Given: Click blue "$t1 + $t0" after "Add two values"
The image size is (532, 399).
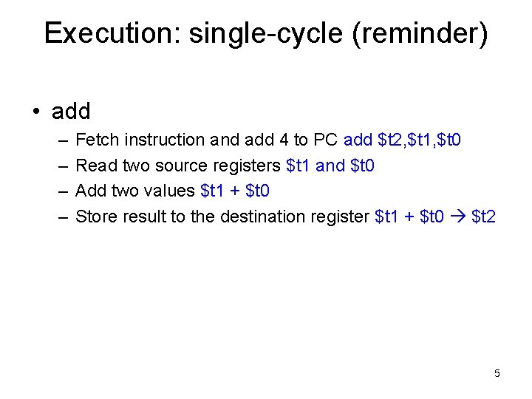Looking at the screenshot, I should tap(235, 191).
